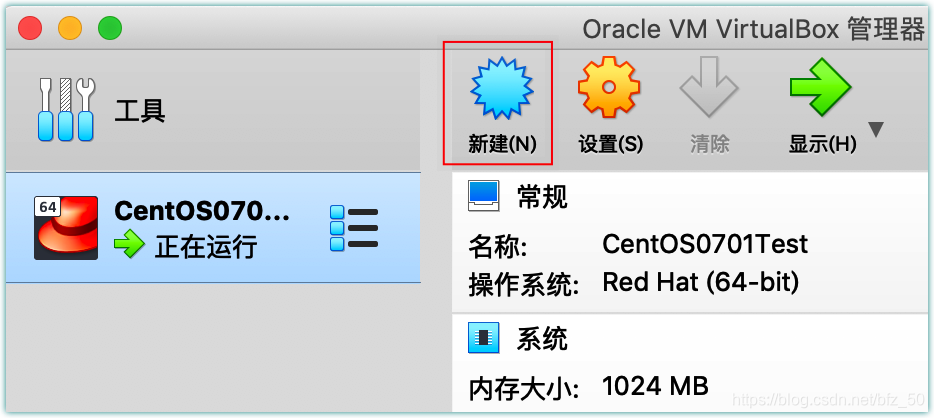934x418 pixels.
Task: Click the red macOS close button
Action: 30,28
